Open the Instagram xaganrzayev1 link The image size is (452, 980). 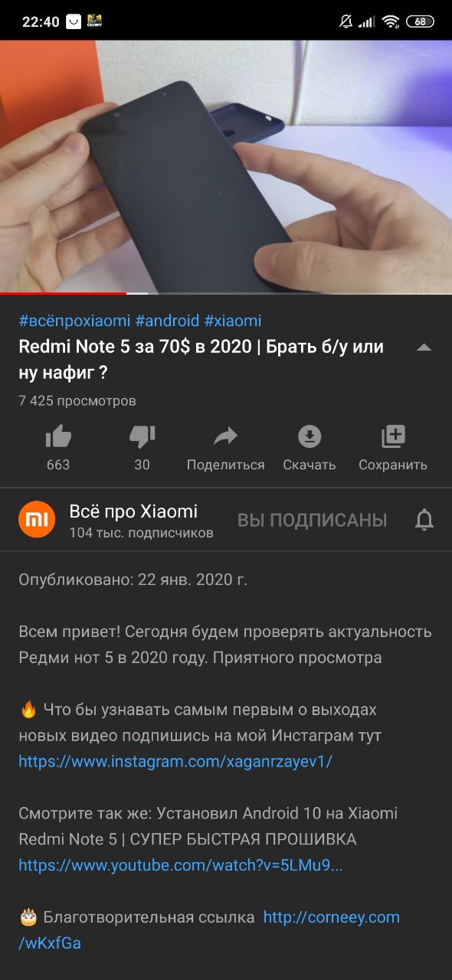tap(175, 762)
